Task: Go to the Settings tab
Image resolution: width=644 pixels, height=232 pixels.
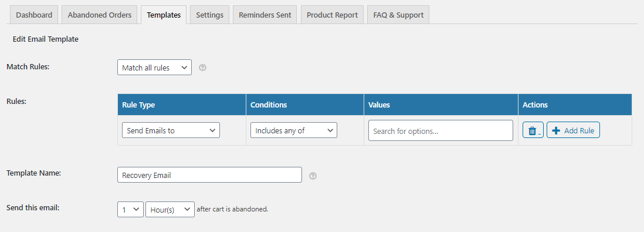Action: tap(209, 15)
